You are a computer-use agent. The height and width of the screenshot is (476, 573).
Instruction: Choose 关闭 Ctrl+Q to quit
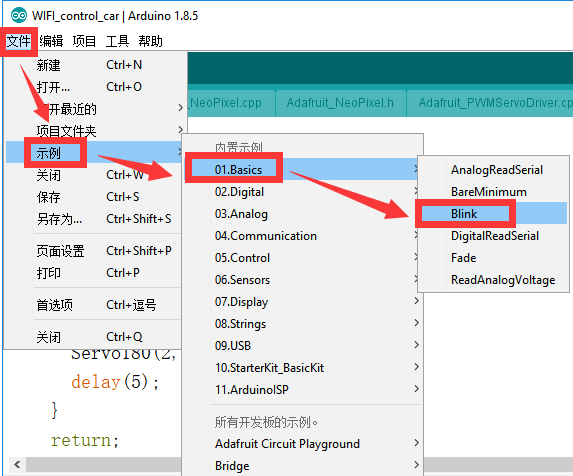click(93, 337)
